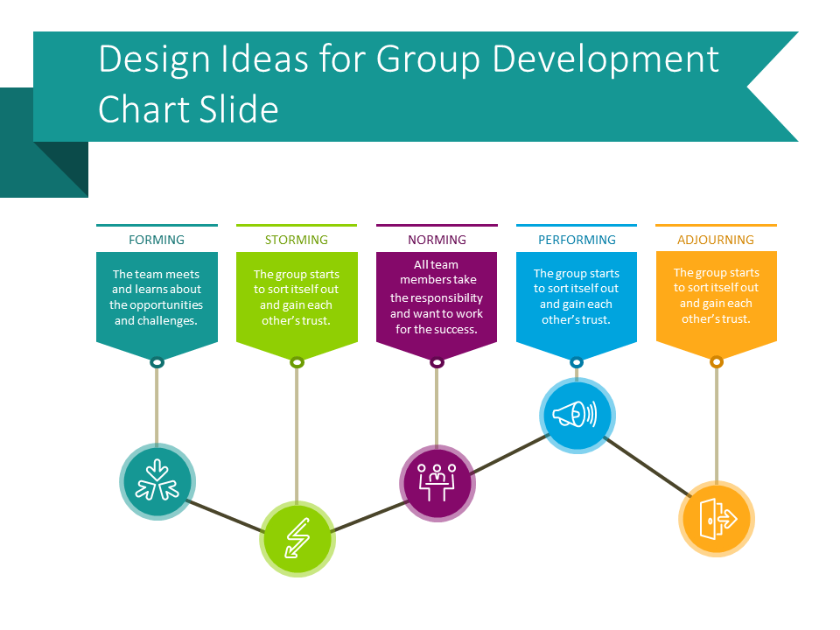Click the ring connector under Performing box
The image size is (840, 630).
tap(577, 362)
